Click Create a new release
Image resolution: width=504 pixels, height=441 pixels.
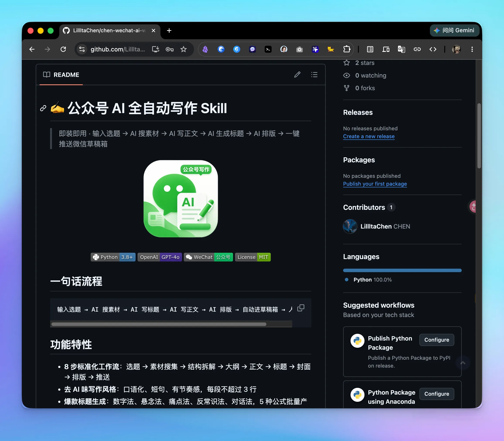pos(369,136)
